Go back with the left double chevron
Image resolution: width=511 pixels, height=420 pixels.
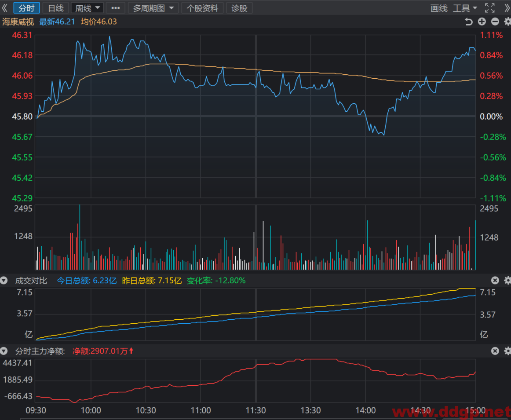4,8
